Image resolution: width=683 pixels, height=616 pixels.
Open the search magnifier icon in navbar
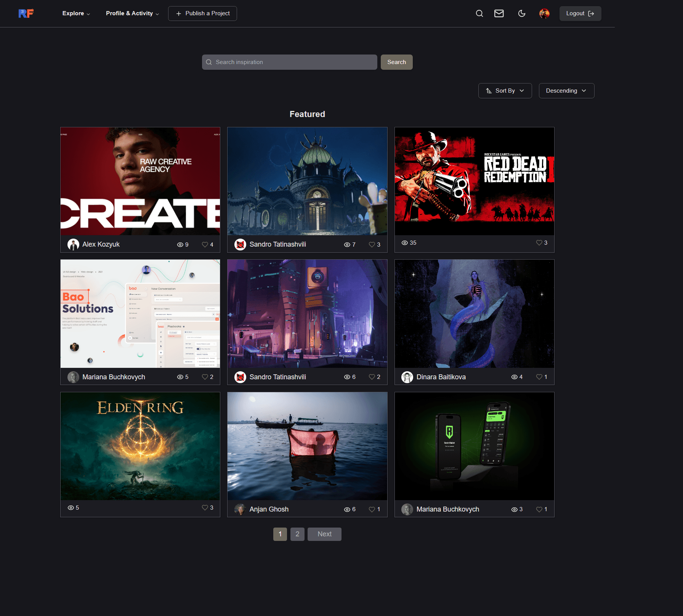pyautogui.click(x=479, y=13)
